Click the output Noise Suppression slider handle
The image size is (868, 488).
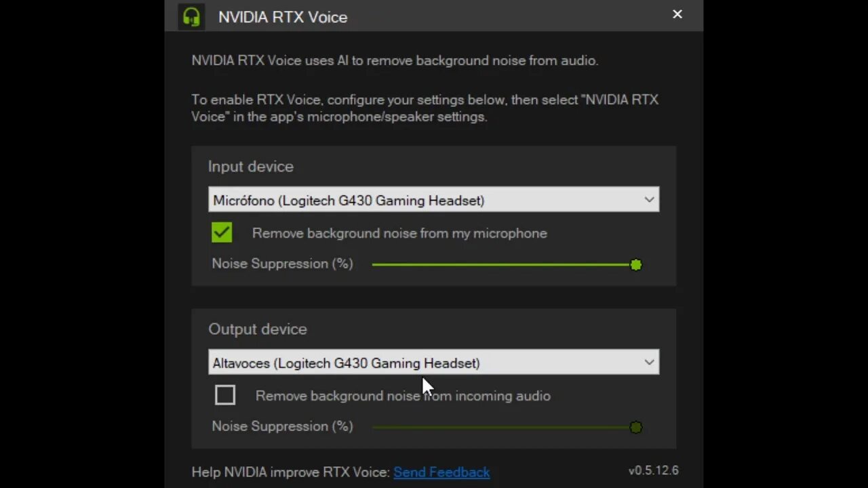tap(635, 427)
